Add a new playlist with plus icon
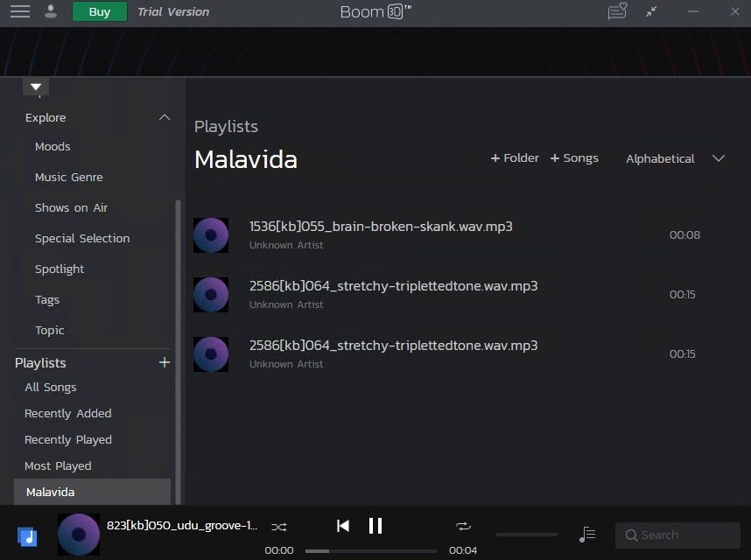The image size is (751, 560). pos(165,362)
